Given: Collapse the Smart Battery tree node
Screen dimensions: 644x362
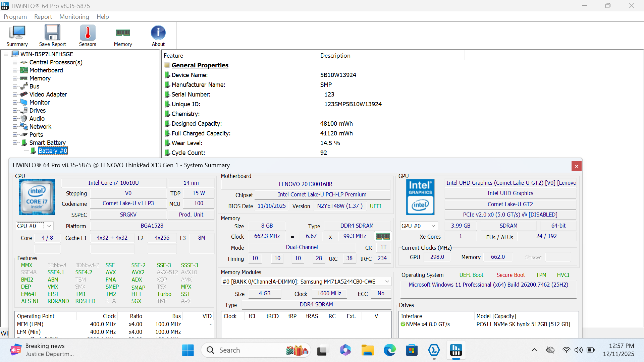Looking at the screenshot, I should point(15,143).
